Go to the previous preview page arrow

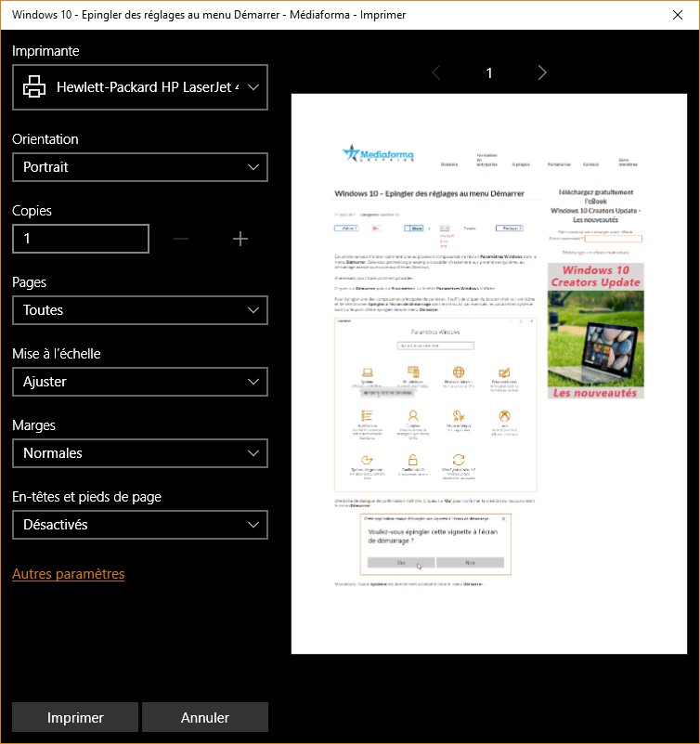436,72
